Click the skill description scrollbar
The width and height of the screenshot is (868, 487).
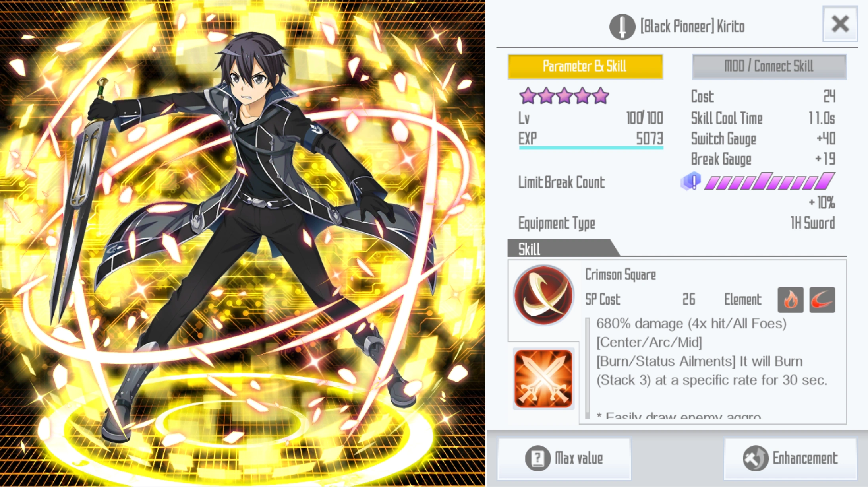tap(588, 368)
